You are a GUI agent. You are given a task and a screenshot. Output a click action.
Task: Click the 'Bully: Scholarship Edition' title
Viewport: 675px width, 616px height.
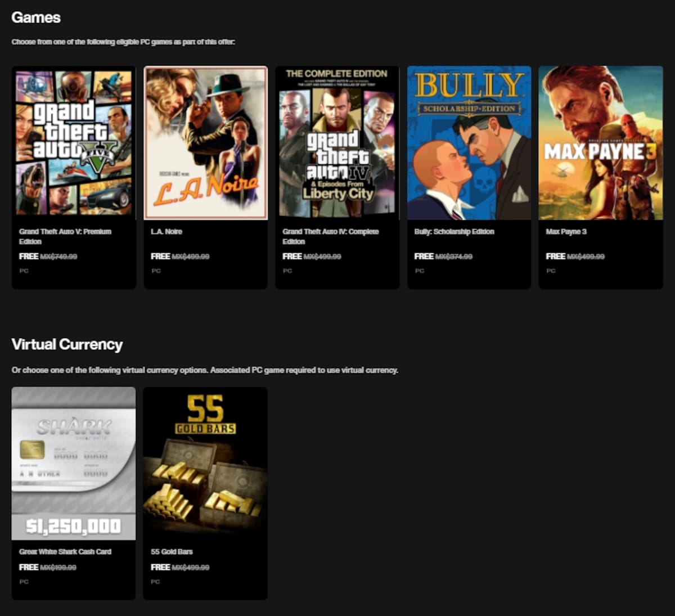[454, 231]
